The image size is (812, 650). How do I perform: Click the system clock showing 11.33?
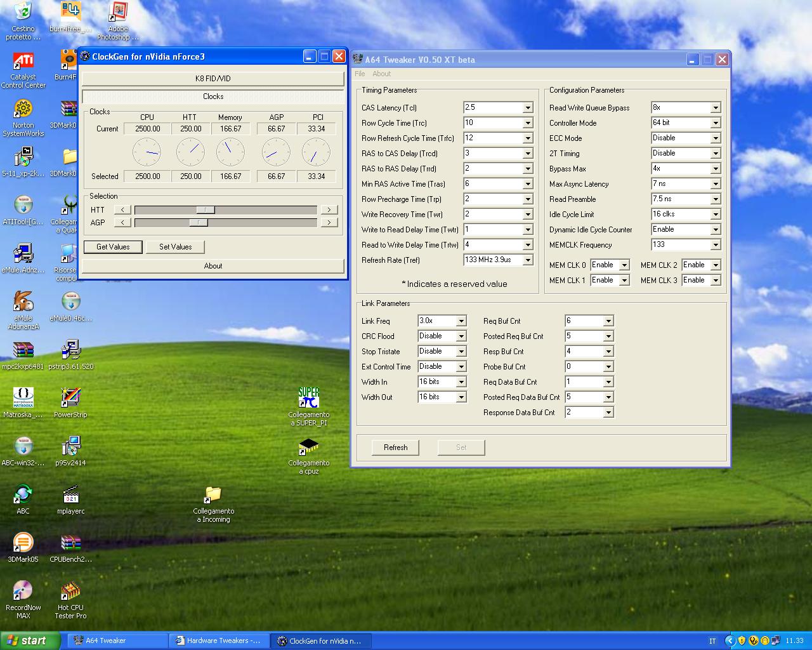pyautogui.click(x=794, y=641)
